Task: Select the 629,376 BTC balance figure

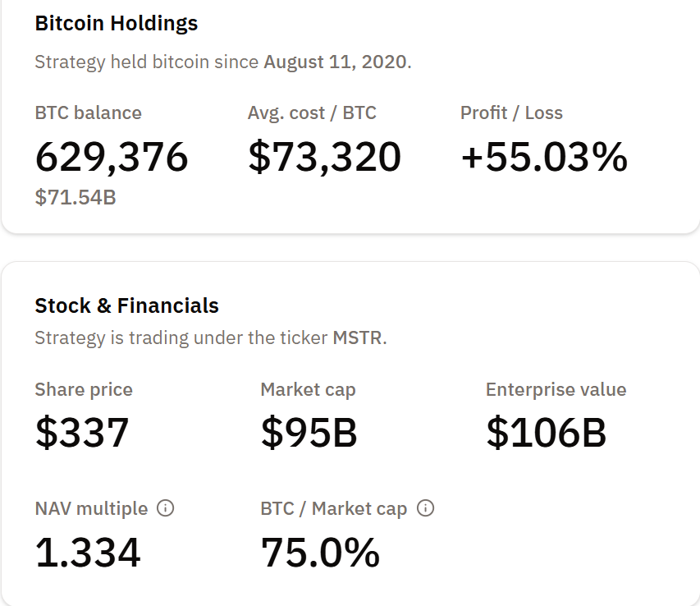Action: tap(112, 157)
